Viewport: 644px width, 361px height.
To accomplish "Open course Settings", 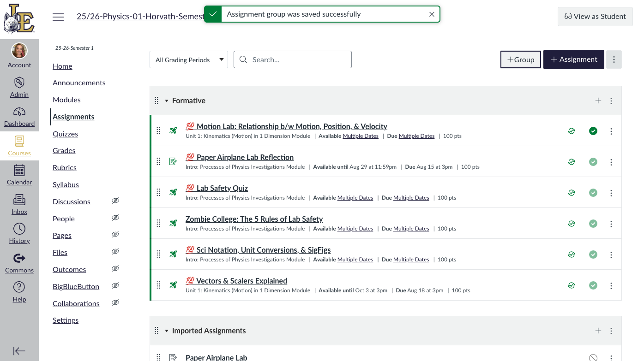I will coord(66,320).
